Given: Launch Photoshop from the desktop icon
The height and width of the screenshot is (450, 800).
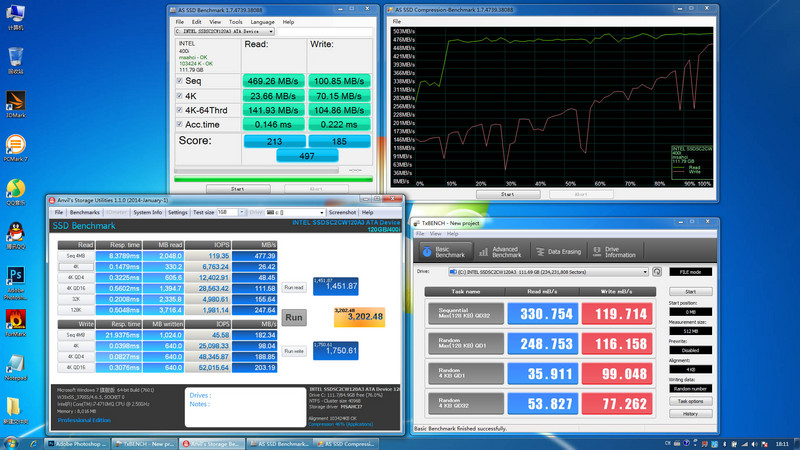Looking at the screenshot, I should pos(16,276).
